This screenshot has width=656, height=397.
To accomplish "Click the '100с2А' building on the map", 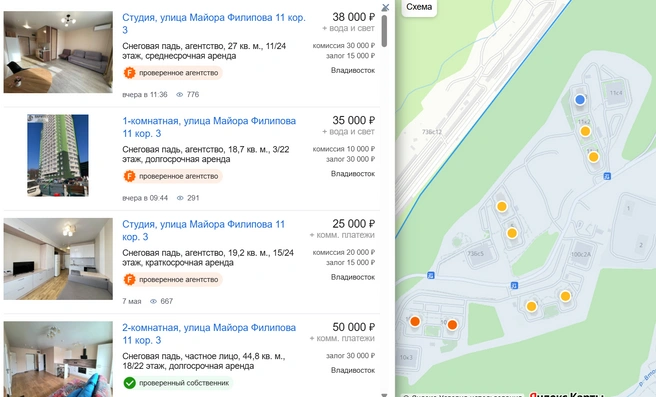I will coord(581,254).
